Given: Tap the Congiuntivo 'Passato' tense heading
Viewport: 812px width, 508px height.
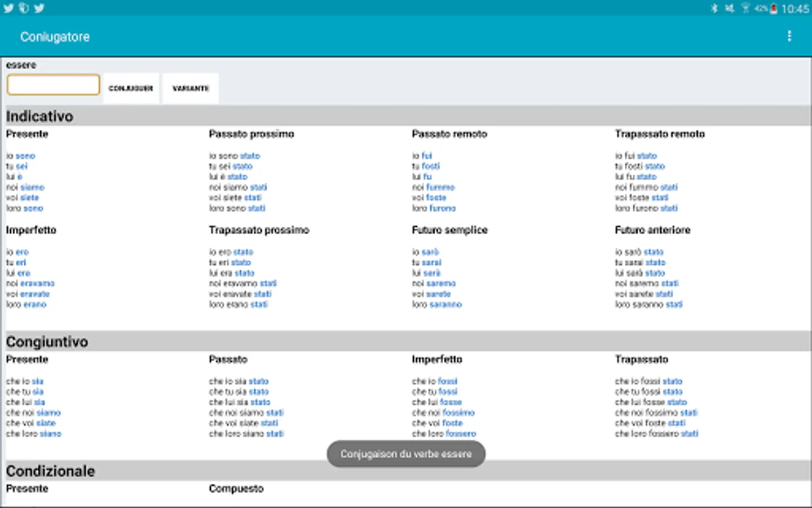Looking at the screenshot, I should pyautogui.click(x=228, y=360).
